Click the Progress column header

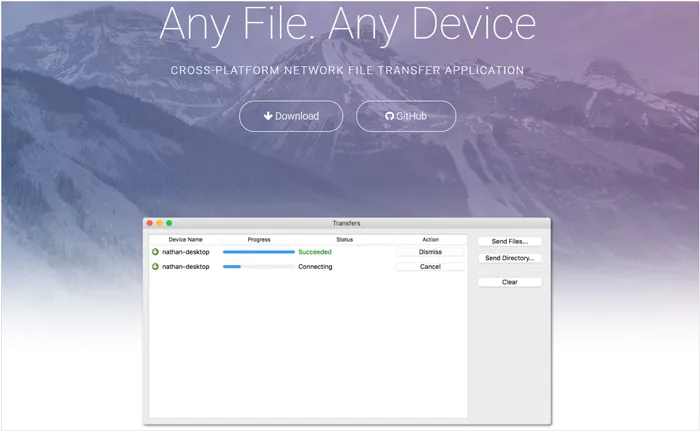click(x=259, y=239)
